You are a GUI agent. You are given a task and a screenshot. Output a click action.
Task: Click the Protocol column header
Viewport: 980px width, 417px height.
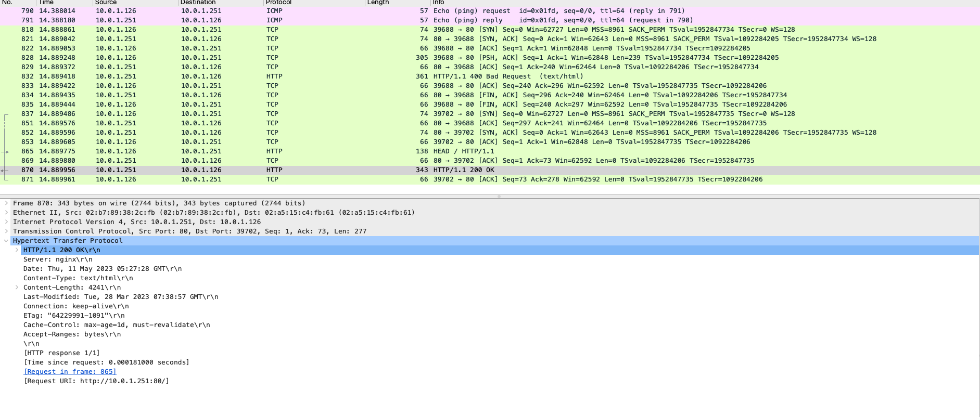(279, 3)
